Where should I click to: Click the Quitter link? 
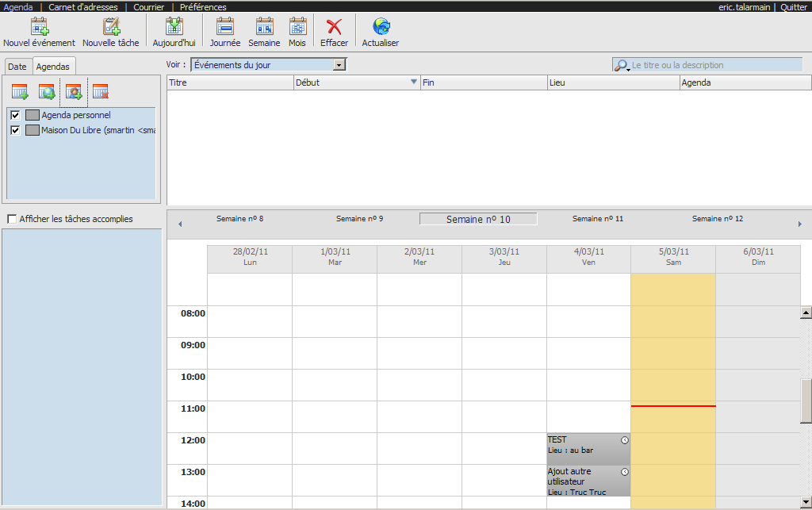point(793,6)
